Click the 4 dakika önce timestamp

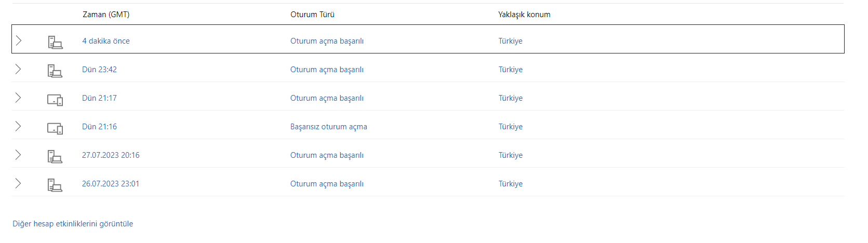click(x=106, y=41)
